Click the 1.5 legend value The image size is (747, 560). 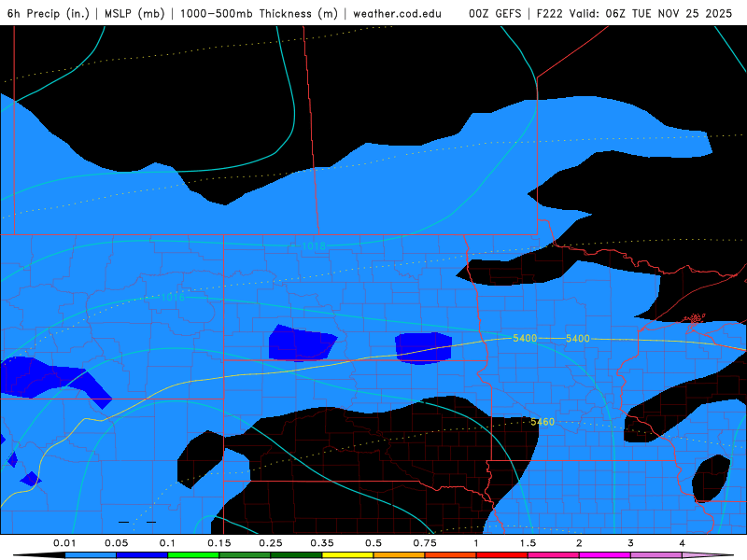(528, 543)
